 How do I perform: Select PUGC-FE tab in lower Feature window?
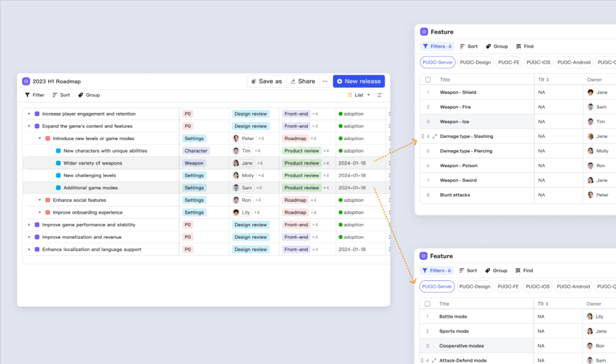pyautogui.click(x=508, y=287)
